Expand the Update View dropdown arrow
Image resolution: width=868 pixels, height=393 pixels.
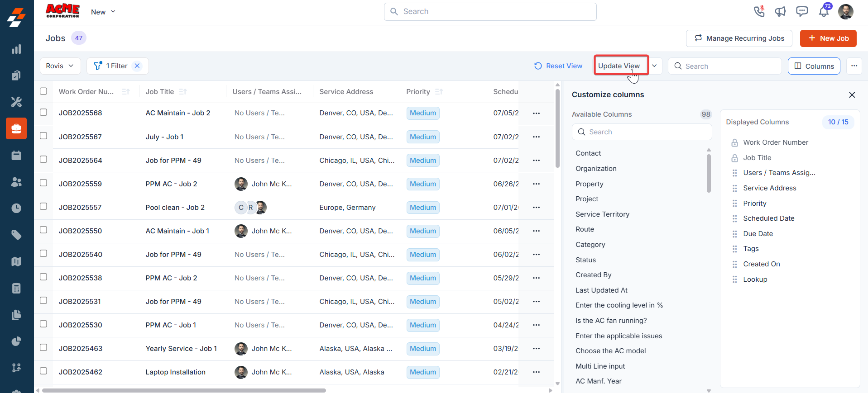[x=655, y=66]
